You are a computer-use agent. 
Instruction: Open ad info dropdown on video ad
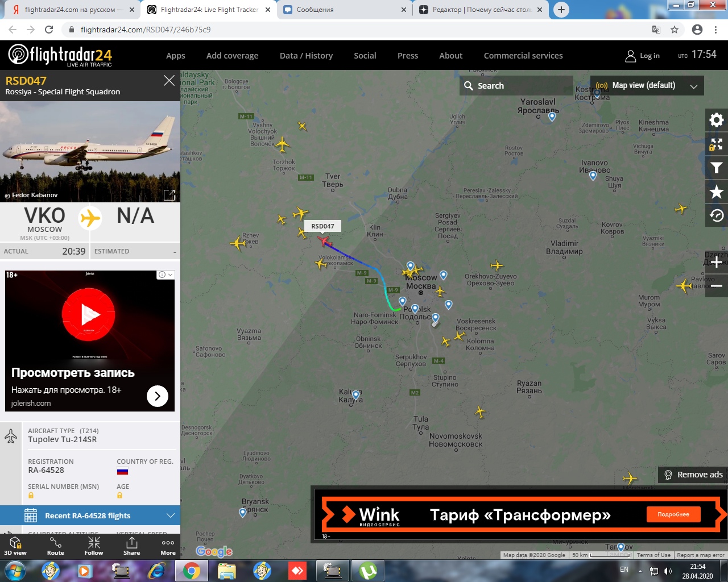166,275
